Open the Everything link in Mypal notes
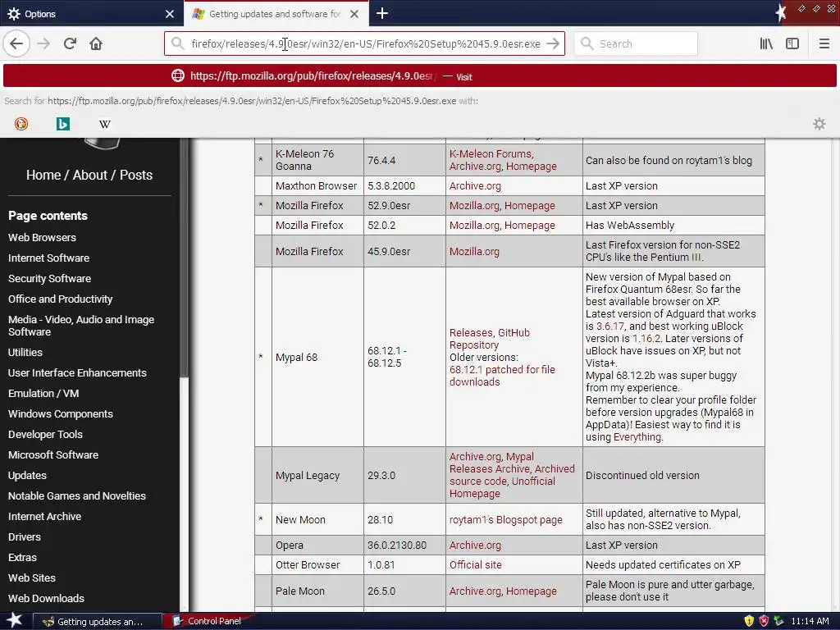 coord(637,437)
